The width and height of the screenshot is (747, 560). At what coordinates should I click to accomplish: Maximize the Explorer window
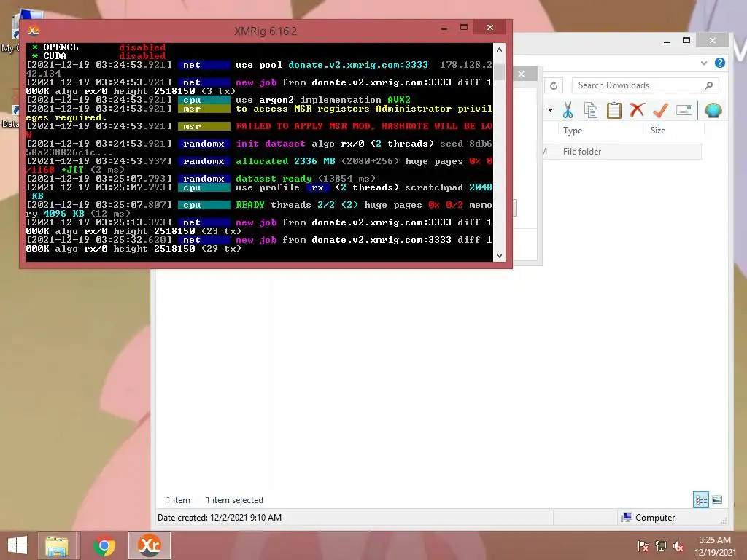click(686, 41)
